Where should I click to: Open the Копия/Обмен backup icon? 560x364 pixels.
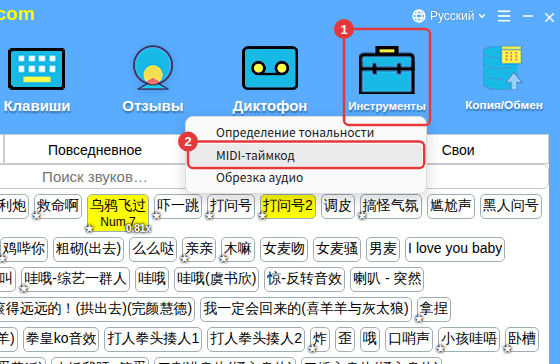pos(502,68)
